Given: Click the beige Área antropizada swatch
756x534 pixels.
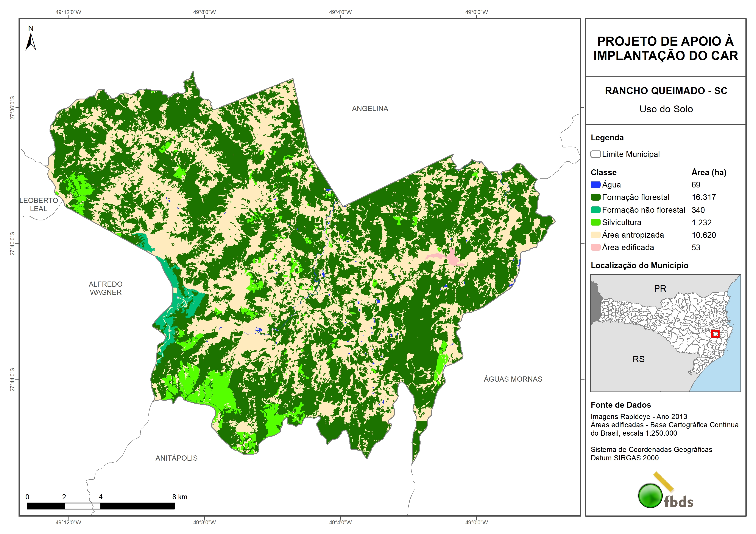Looking at the screenshot, I should tap(595, 235).
